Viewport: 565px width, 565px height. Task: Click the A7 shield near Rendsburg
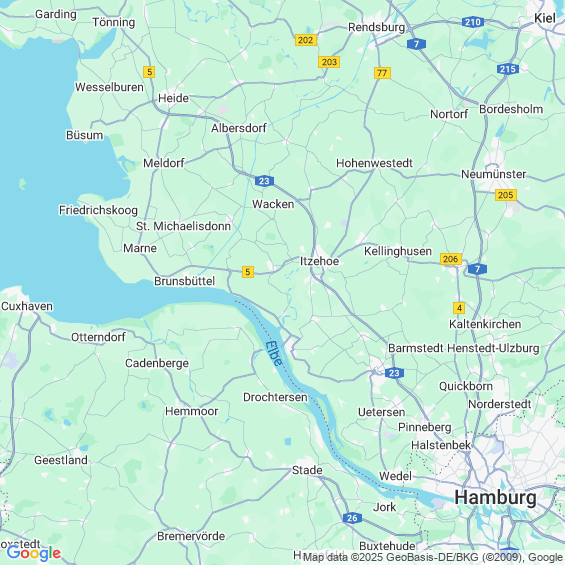click(417, 44)
